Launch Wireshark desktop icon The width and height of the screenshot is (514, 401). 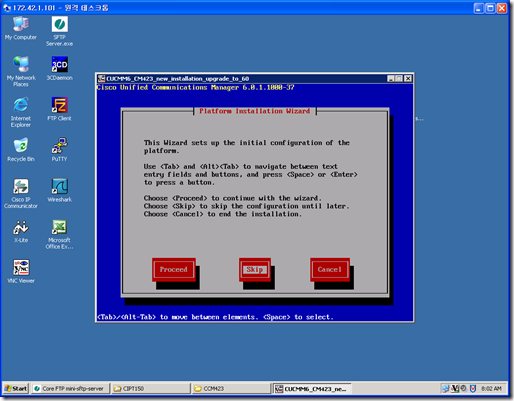point(59,190)
